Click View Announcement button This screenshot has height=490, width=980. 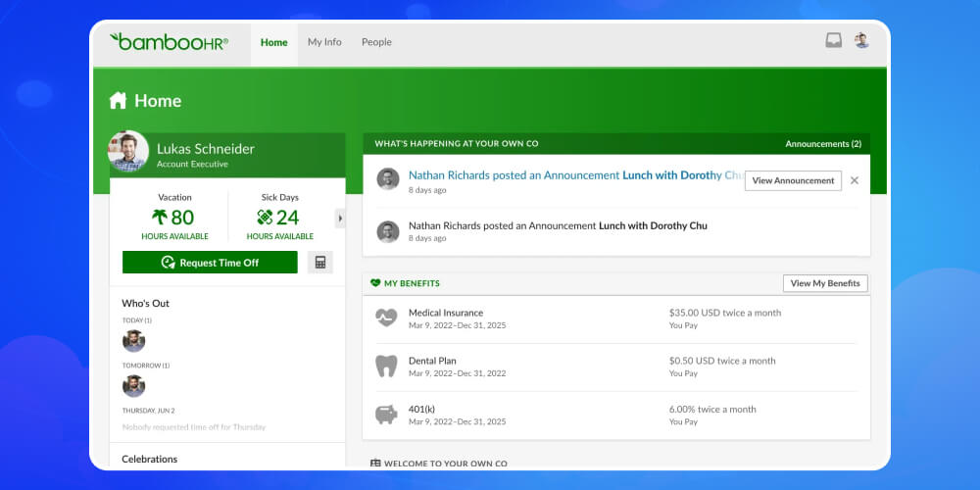(x=793, y=180)
